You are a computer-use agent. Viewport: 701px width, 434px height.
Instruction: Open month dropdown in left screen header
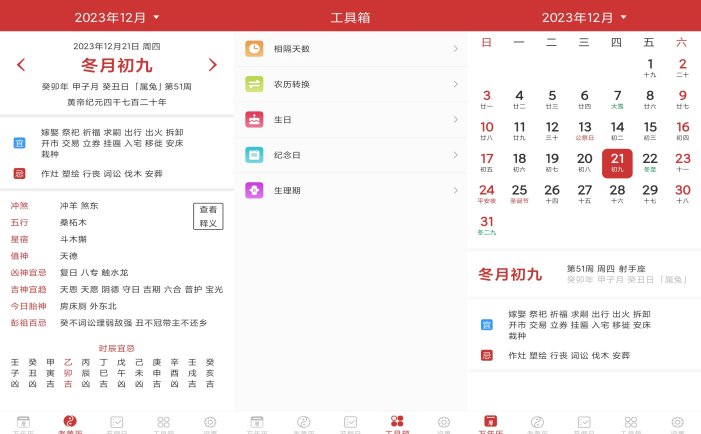[x=117, y=17]
